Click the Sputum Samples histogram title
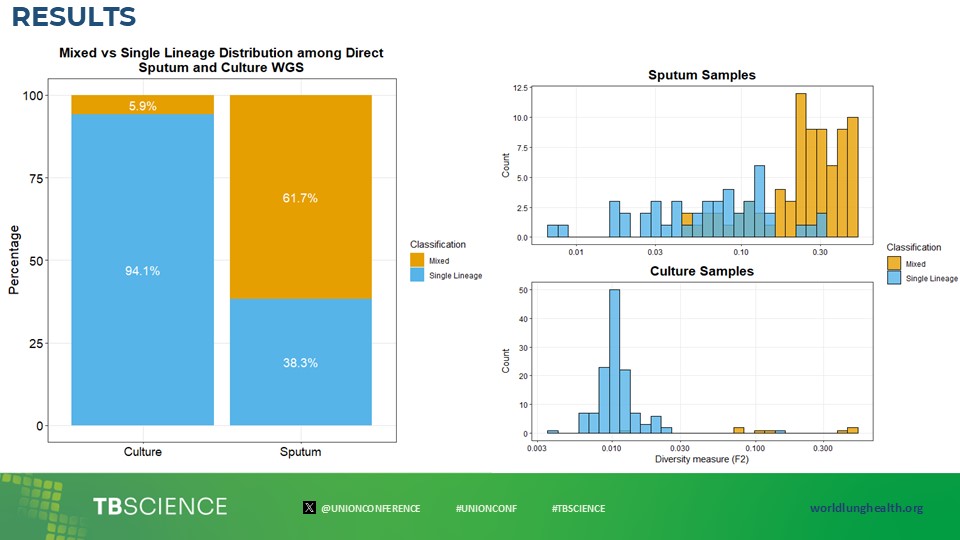 702,75
